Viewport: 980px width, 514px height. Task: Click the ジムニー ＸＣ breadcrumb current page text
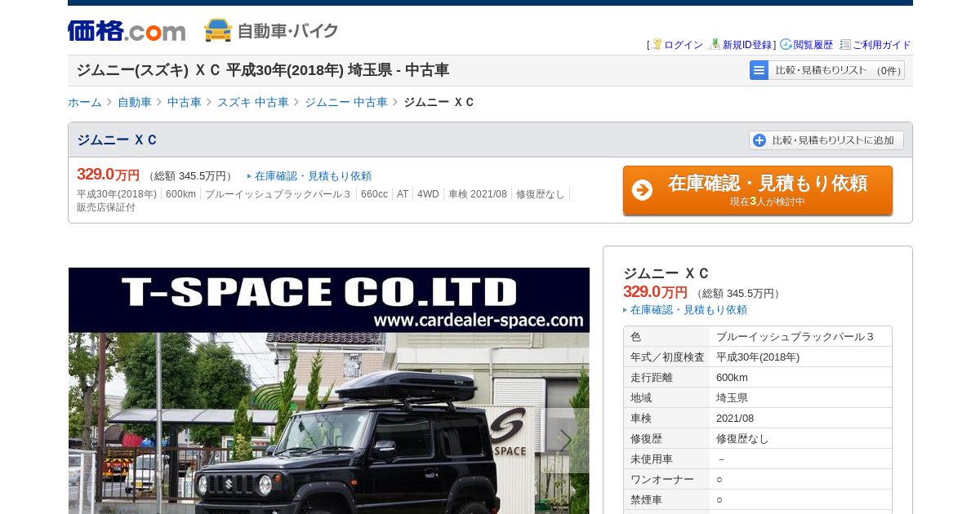click(x=439, y=102)
